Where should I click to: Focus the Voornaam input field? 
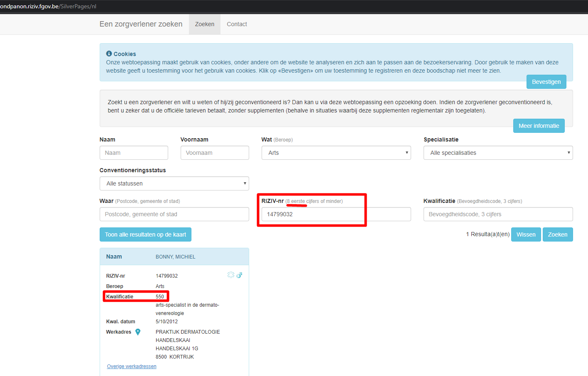point(215,153)
